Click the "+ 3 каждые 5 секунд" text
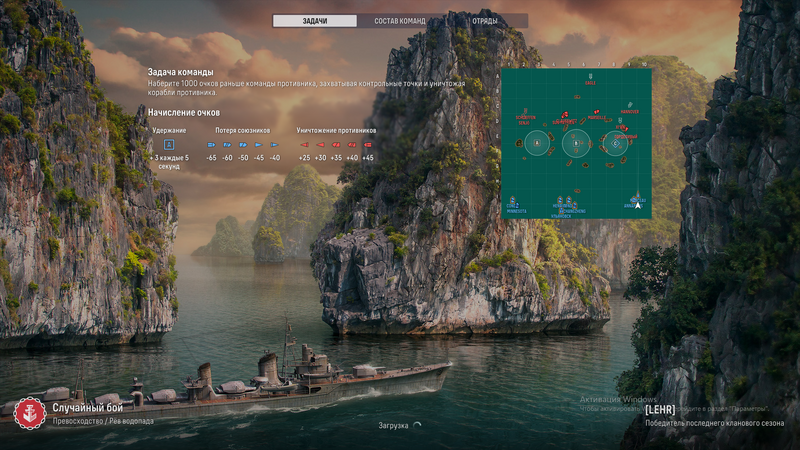 click(169, 162)
